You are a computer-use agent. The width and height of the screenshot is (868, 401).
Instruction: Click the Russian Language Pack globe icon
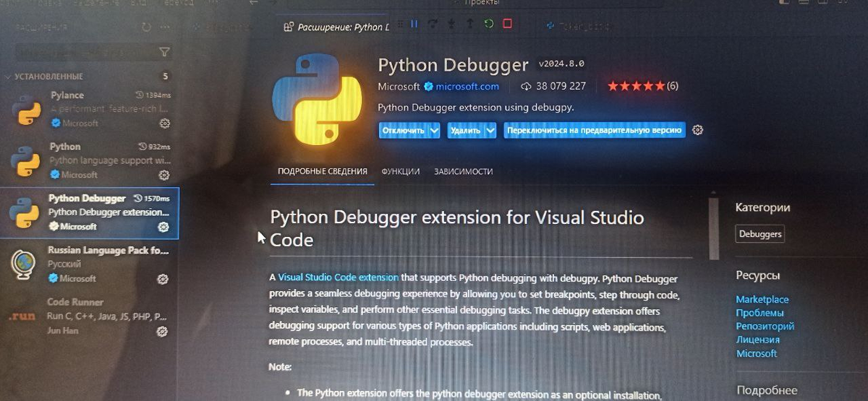24,265
